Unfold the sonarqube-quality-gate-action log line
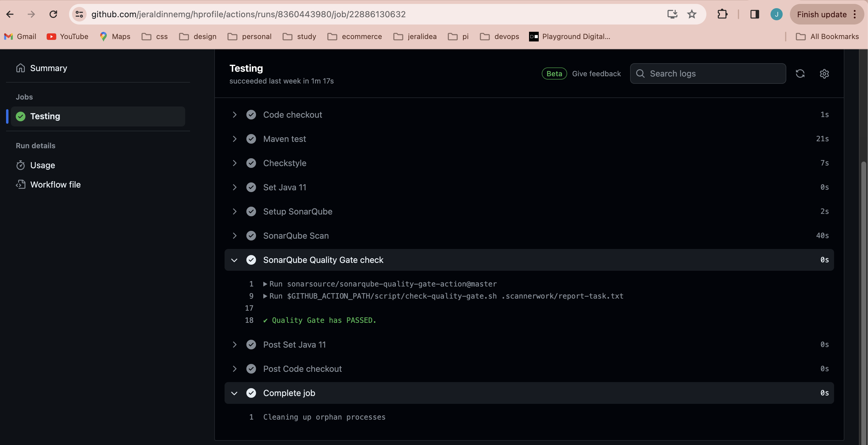This screenshot has height=445, width=868. click(x=265, y=284)
